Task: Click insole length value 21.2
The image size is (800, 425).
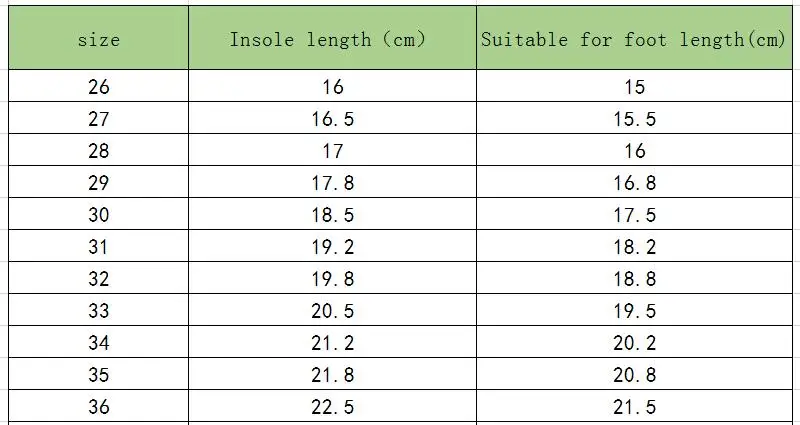Action: (332, 343)
